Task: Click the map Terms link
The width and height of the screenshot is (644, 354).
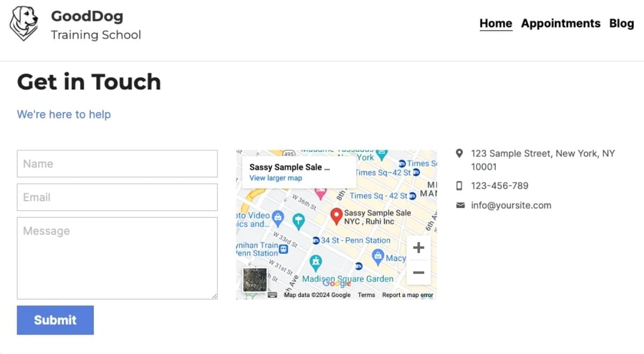Action: point(367,295)
